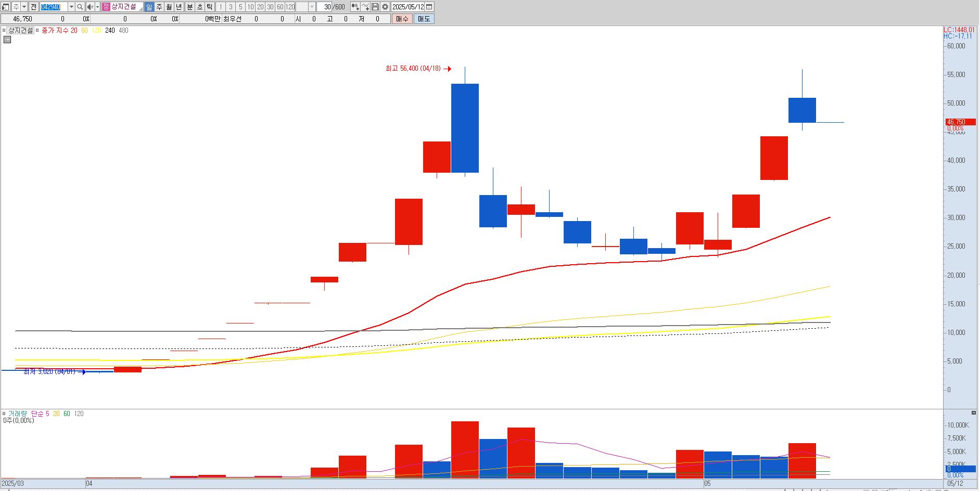Click the data grid table icon below 상지건설 label
The height and width of the screenshot is (491, 980).
click(x=7, y=40)
